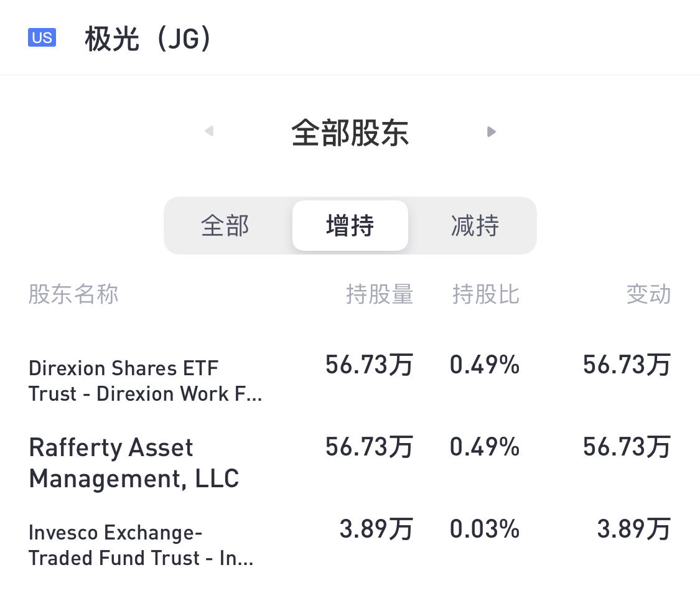Open Direxion Shares ETF Trust shareholder row
Image resolution: width=700 pixels, height=598 pixels.
(x=145, y=381)
